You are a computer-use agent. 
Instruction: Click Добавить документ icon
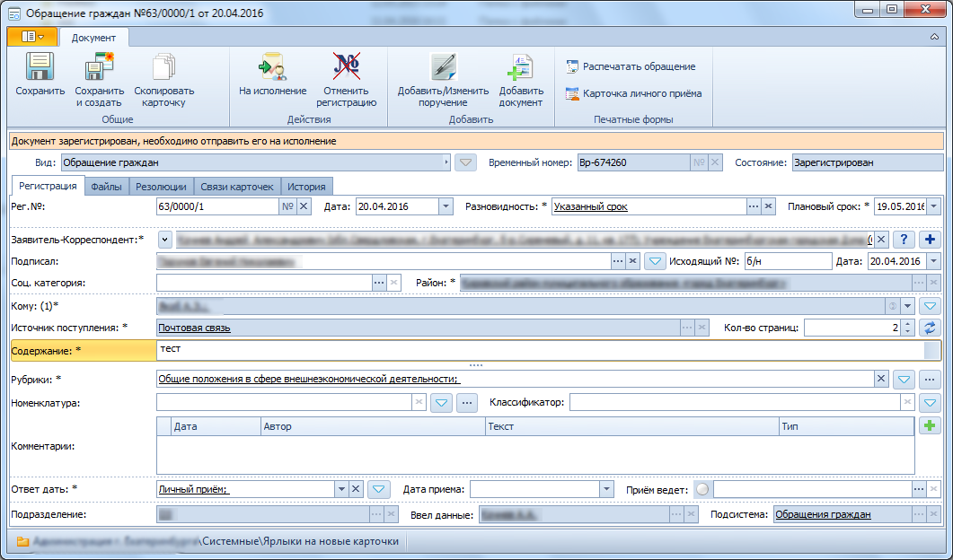point(520,66)
